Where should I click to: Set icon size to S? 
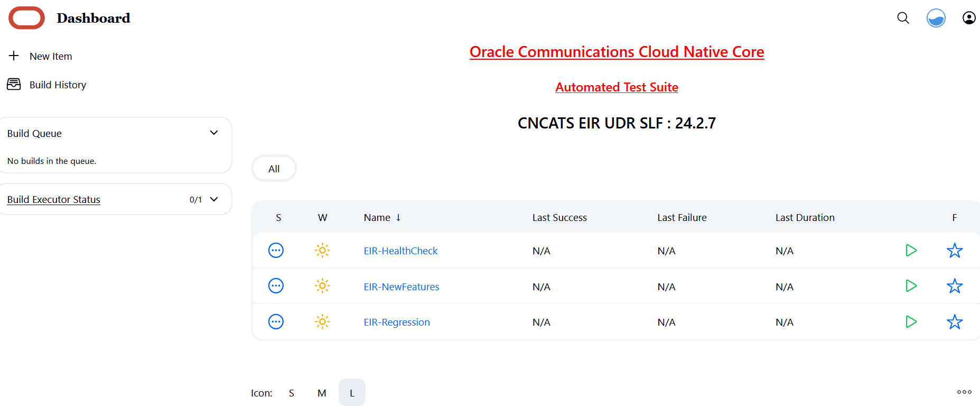tap(292, 393)
